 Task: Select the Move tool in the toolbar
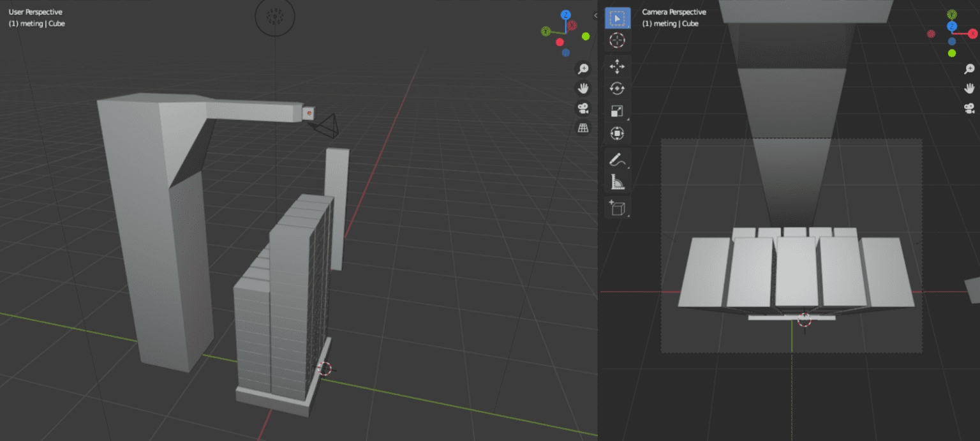coord(616,67)
